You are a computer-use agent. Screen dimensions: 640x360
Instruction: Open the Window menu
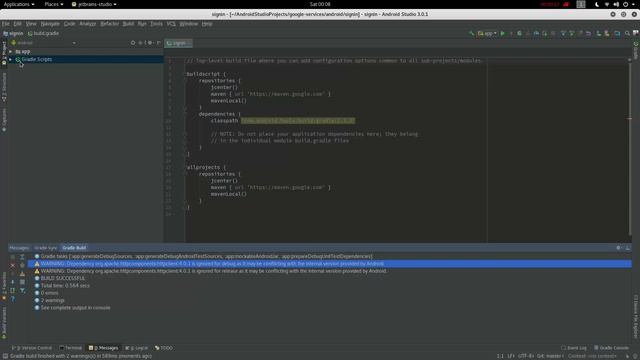[189, 24]
